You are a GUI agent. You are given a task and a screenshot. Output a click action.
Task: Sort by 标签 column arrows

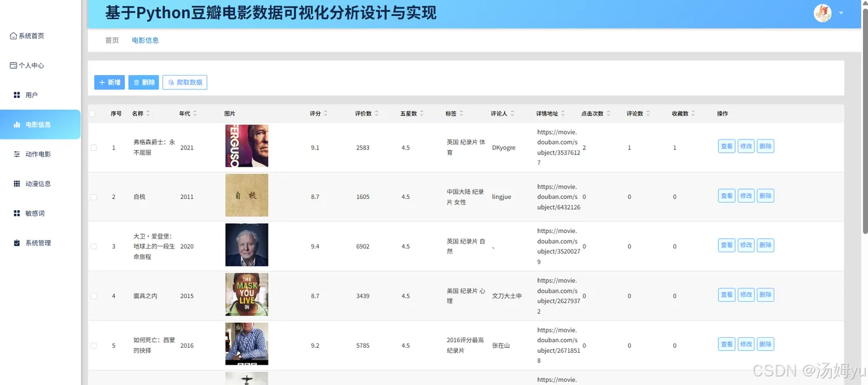[x=461, y=113]
